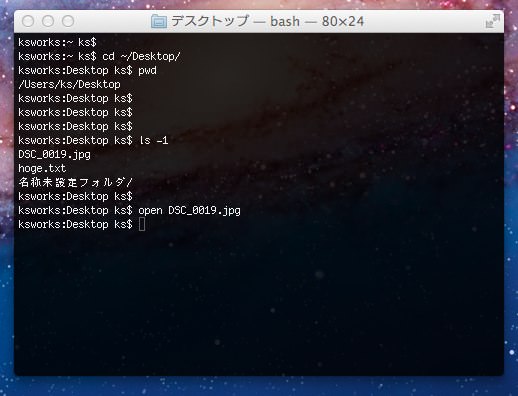The width and height of the screenshot is (518, 396).
Task: Click the "open DSC_0019.jpg" command
Action: 189,211
